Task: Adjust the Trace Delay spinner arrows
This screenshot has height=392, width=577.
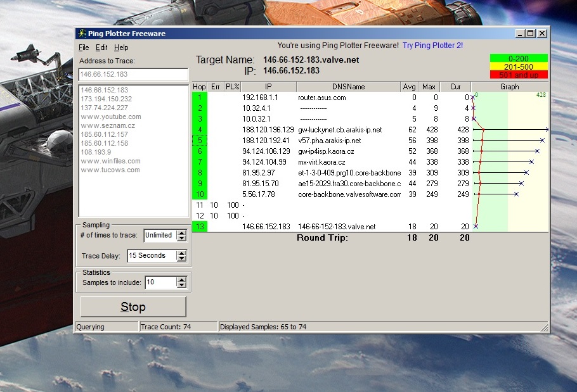Action: click(181, 256)
